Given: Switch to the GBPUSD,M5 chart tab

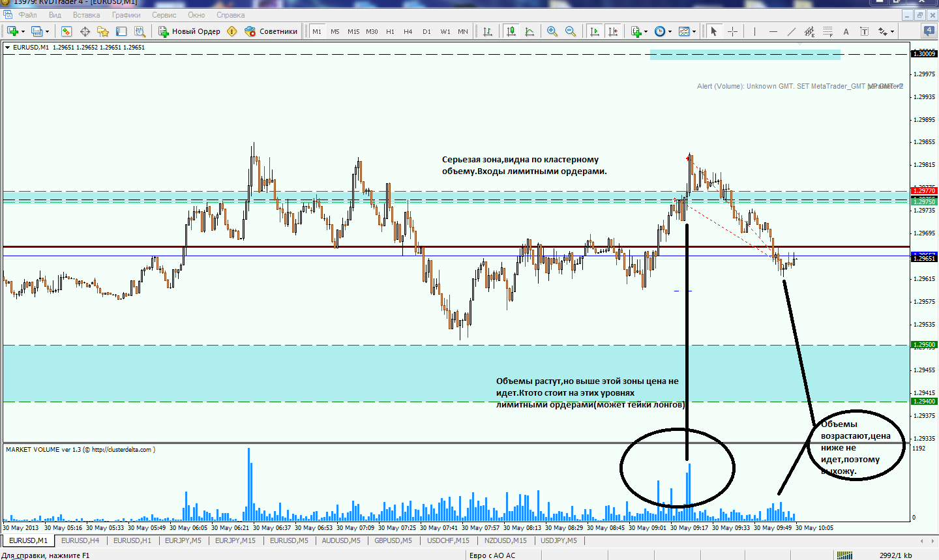Looking at the screenshot, I should 393,540.
